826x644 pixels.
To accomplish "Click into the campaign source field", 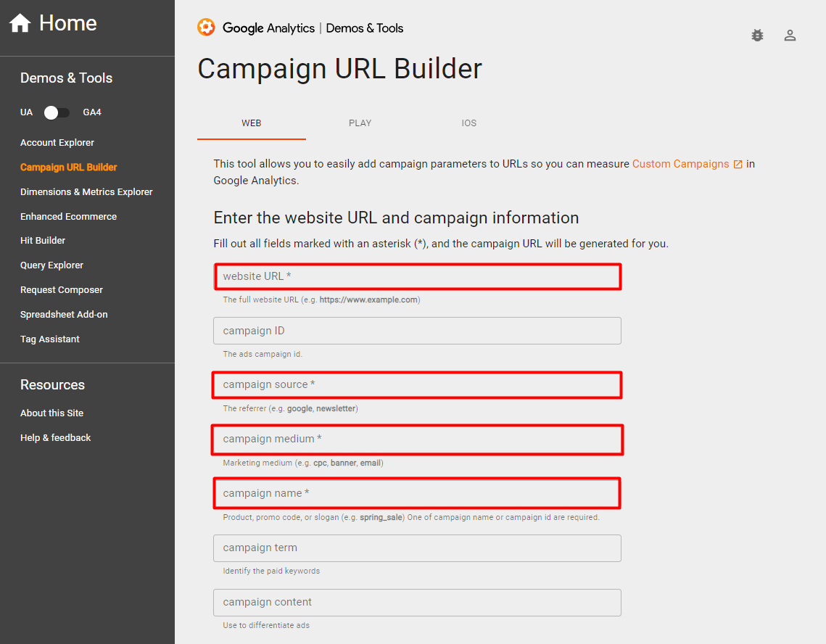I will (x=417, y=385).
